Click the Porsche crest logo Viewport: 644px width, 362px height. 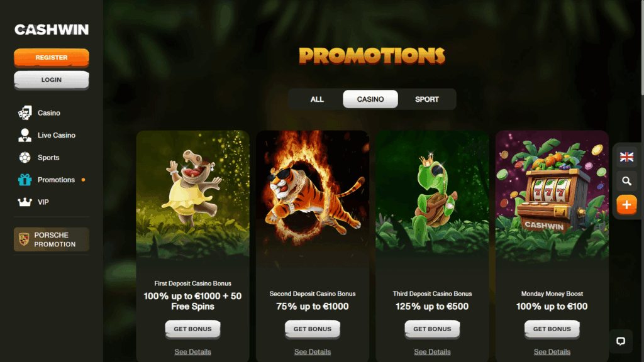click(24, 239)
